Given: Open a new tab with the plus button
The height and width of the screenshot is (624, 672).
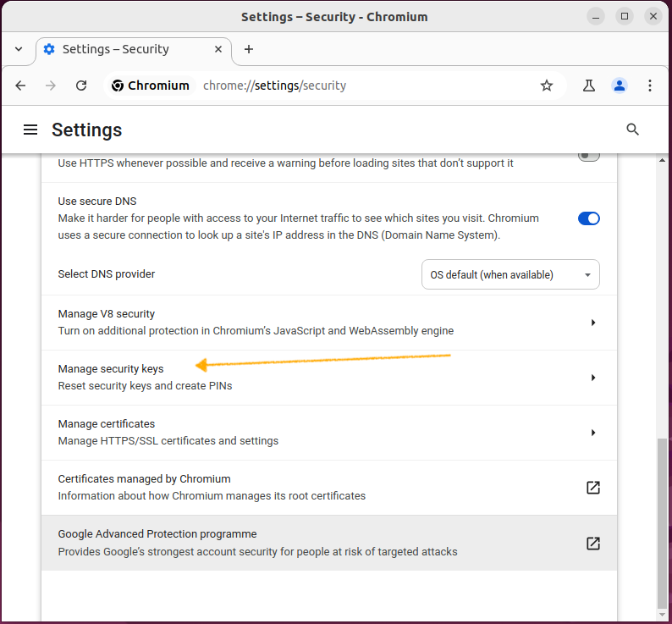Looking at the screenshot, I should click(249, 49).
